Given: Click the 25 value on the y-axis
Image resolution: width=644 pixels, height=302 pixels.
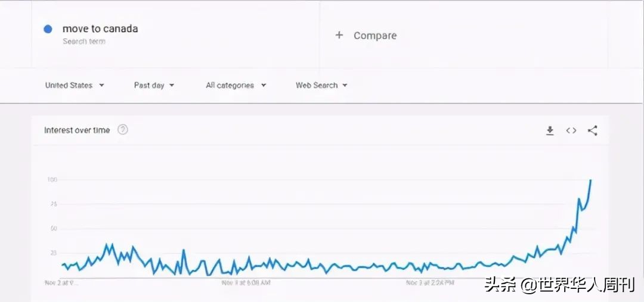Looking at the screenshot, I should point(53,253).
